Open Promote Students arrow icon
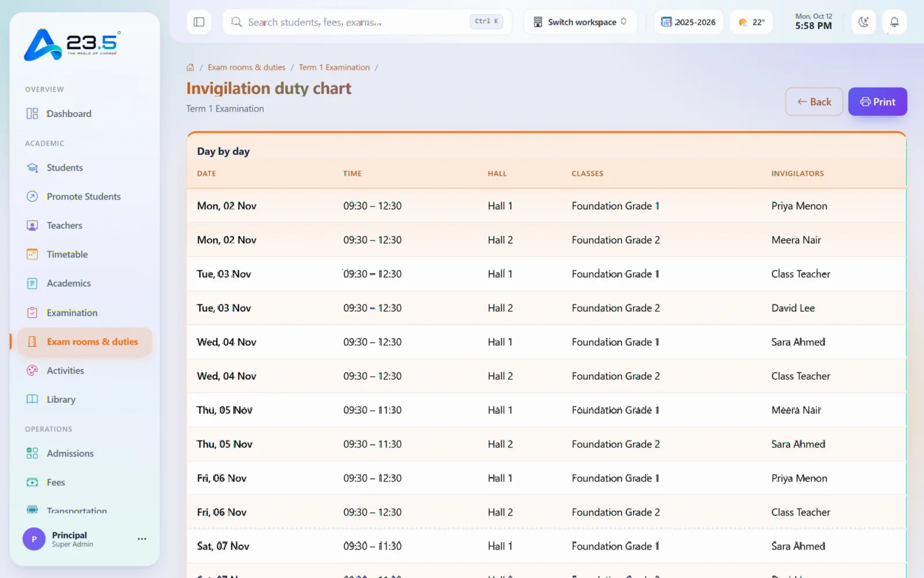This screenshot has height=578, width=924. coord(32,197)
